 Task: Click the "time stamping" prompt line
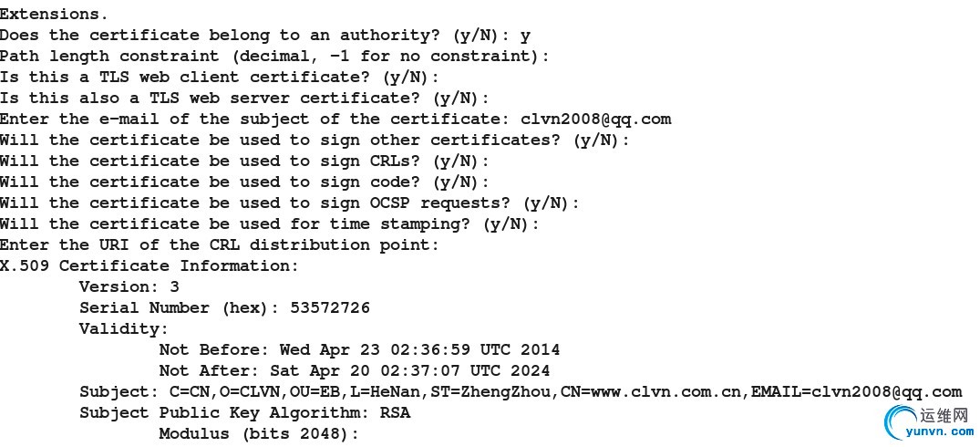tap(269, 223)
